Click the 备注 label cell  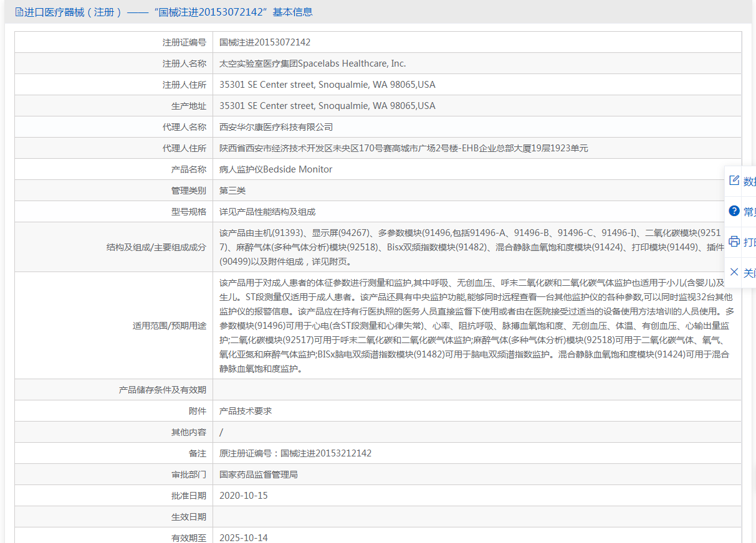click(114, 453)
